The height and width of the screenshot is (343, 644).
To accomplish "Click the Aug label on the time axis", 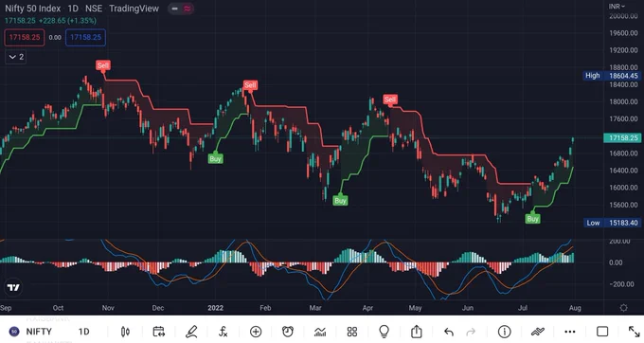I will tap(575, 308).
